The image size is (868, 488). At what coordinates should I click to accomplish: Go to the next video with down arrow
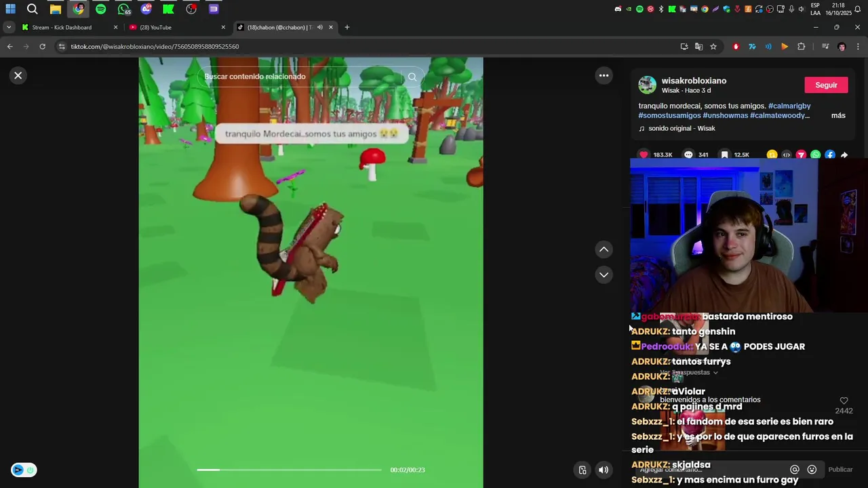click(604, 274)
